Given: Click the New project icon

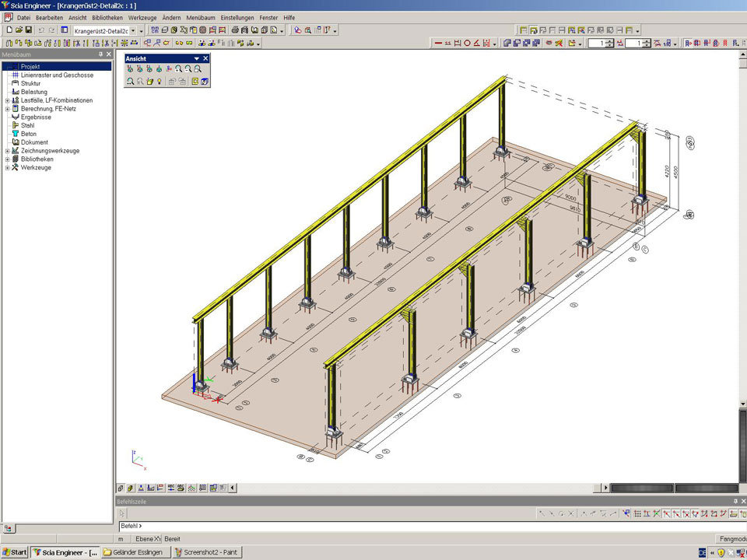Looking at the screenshot, I should (x=8, y=30).
